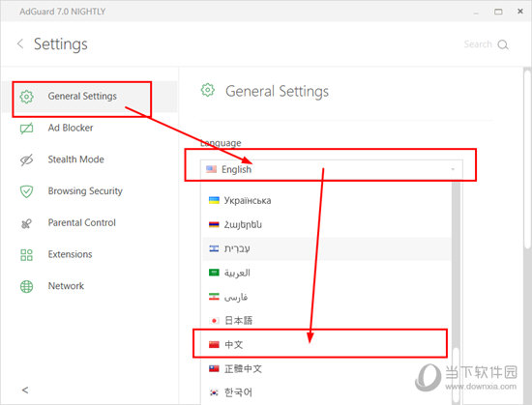Select 한국어 from language list

(327, 392)
